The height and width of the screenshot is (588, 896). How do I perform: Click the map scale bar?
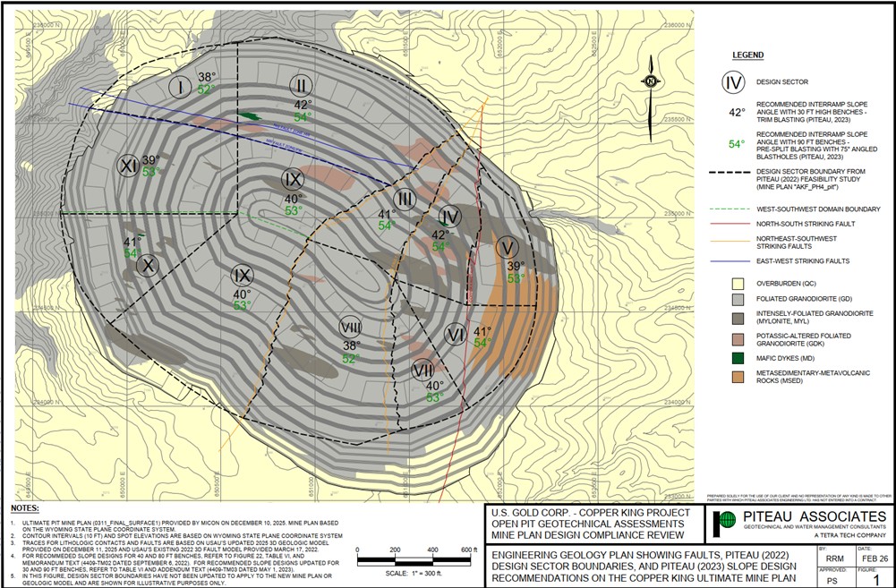414,562
